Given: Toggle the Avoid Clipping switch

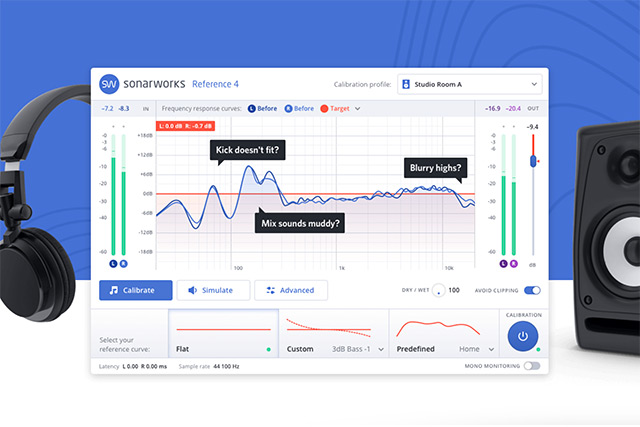Looking at the screenshot, I should pyautogui.click(x=532, y=290).
